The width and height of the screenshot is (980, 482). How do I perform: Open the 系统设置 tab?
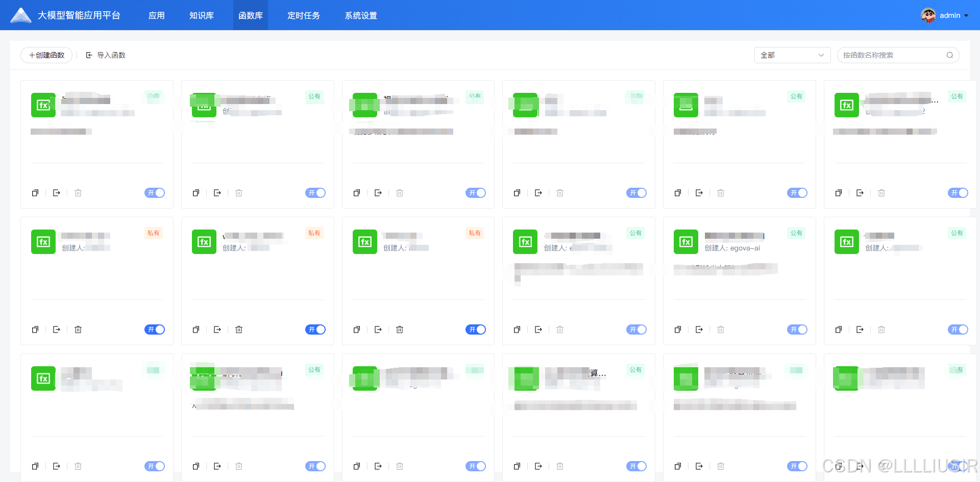point(361,15)
